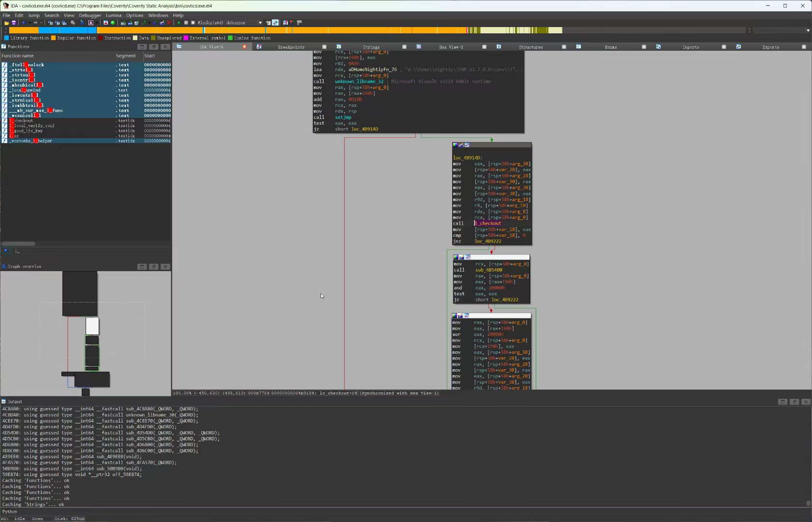
Task: Open the Jump menu
Action: (x=34, y=15)
